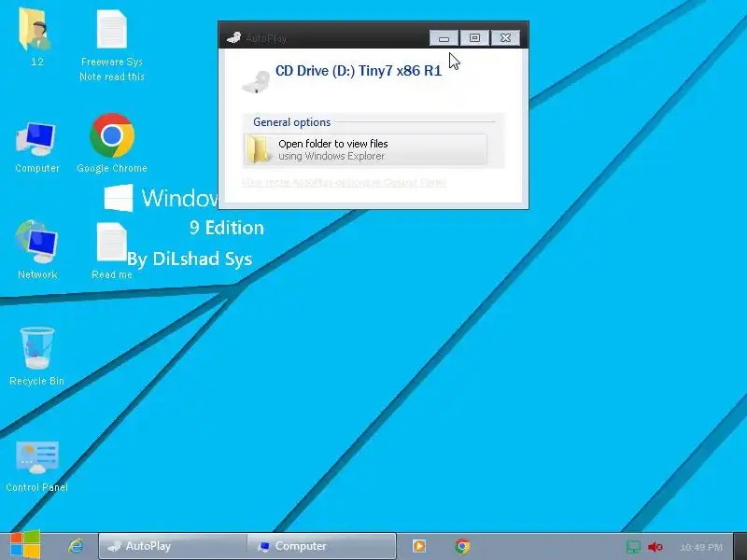Click the General options label
747x560 pixels.
(x=291, y=122)
